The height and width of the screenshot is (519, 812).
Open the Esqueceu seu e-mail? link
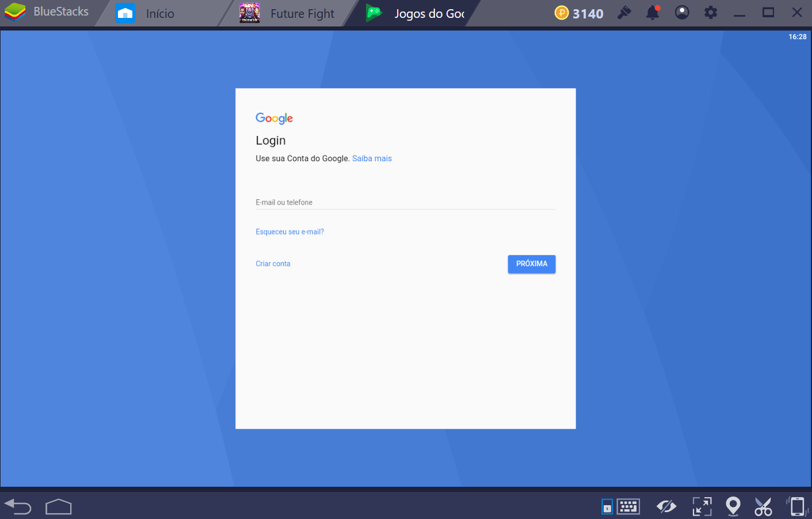point(289,232)
